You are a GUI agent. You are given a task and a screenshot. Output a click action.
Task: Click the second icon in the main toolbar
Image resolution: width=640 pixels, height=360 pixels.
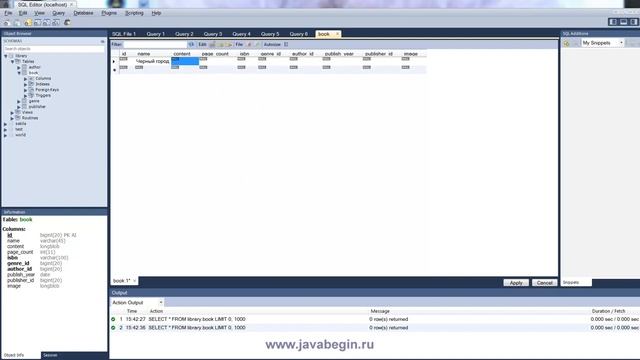[x=17, y=23]
